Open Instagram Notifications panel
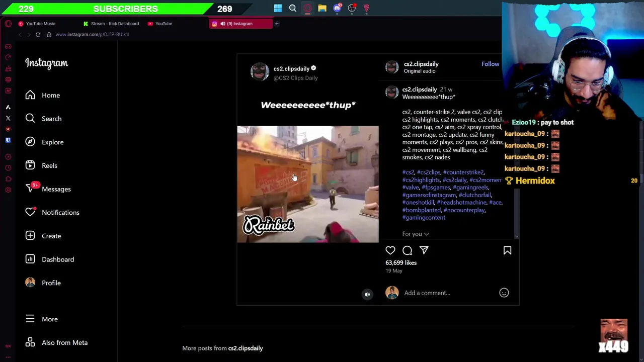644x362 pixels. (52, 212)
